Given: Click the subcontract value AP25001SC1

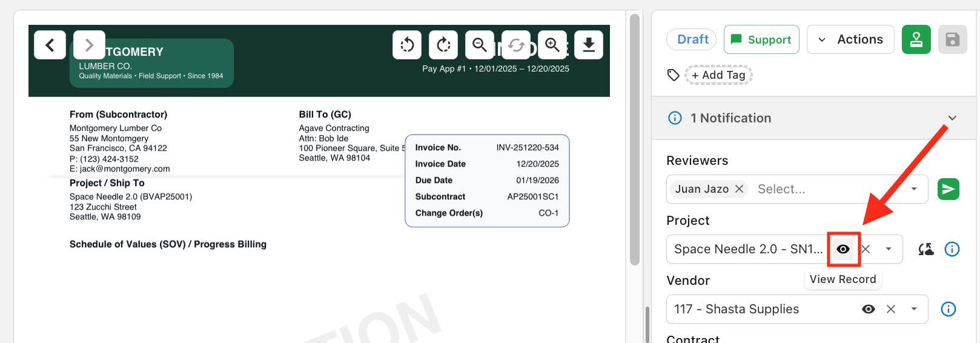Looking at the screenshot, I should (533, 197).
